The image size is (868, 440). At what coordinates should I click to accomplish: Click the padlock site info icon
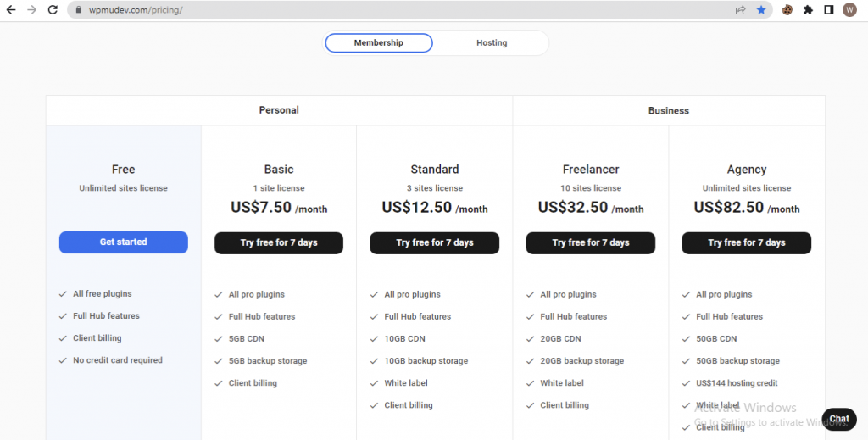point(78,10)
